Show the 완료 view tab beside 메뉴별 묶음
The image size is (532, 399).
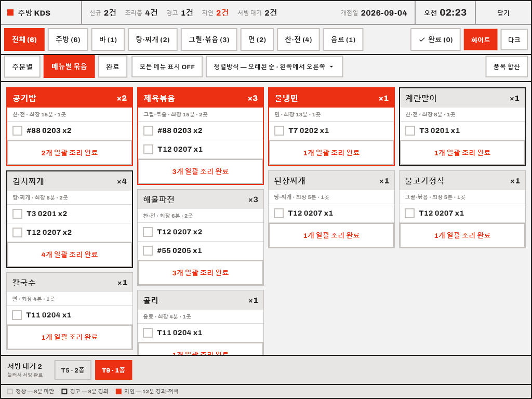[x=113, y=66]
